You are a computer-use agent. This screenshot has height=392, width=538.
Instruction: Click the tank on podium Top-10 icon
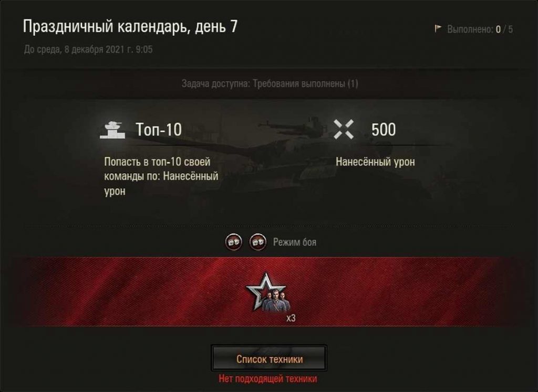pyautogui.click(x=112, y=130)
